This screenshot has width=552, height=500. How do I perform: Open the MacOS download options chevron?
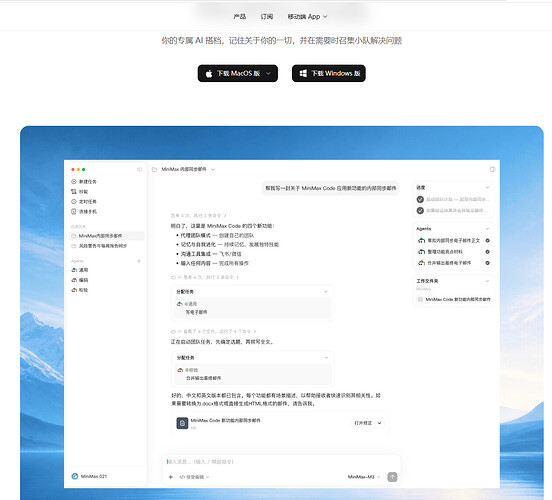[x=268, y=73]
